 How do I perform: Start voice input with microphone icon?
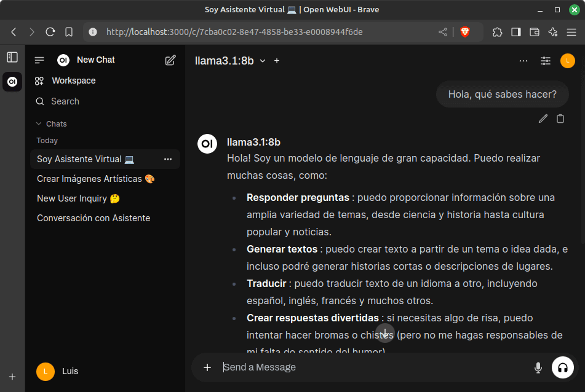pos(538,367)
